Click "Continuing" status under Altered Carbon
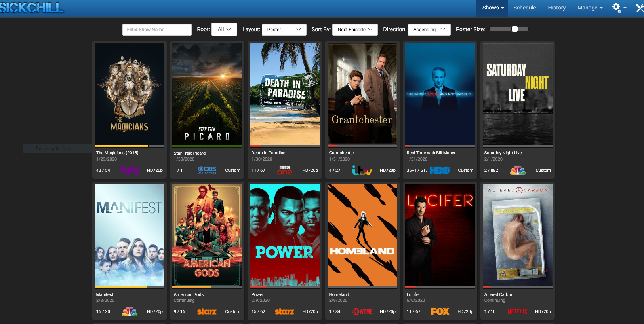644x324 pixels. click(x=495, y=300)
